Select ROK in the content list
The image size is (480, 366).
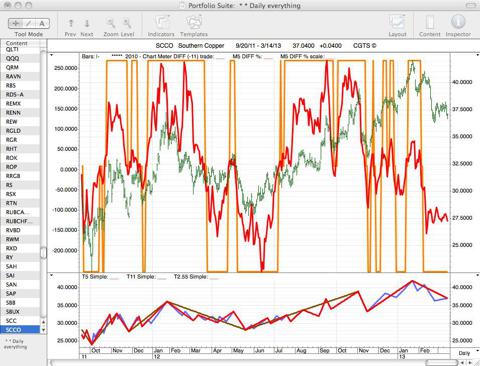[x=20, y=158]
